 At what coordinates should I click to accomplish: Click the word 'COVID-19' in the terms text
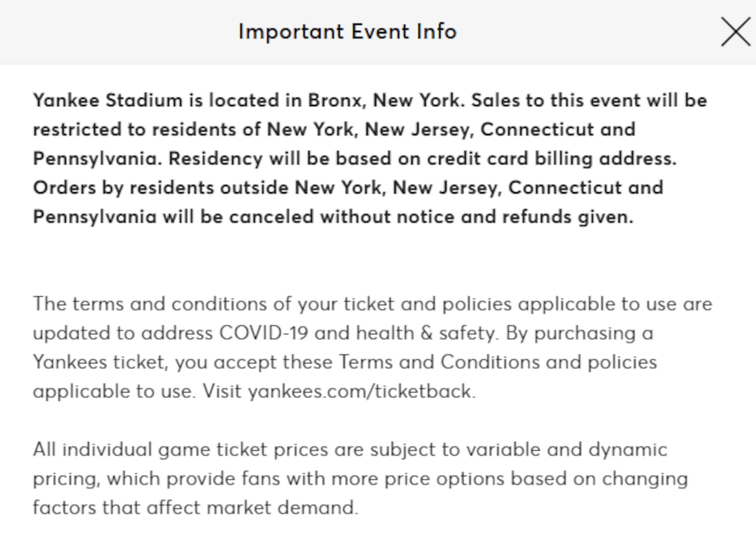click(x=263, y=333)
